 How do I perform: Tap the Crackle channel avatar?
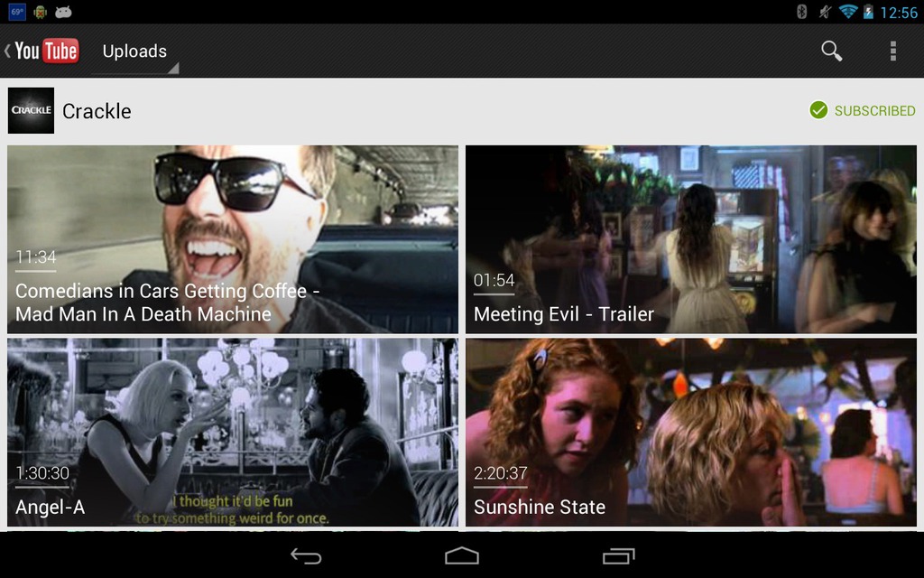31,110
